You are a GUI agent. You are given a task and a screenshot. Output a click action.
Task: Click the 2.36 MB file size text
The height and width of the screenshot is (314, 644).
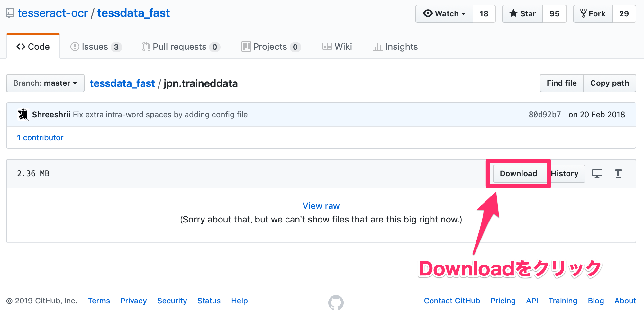33,174
